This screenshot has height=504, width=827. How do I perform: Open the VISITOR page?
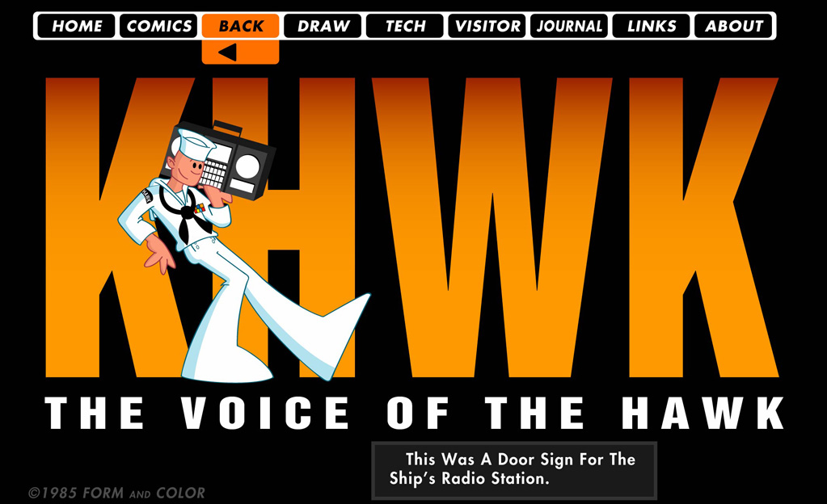(487, 26)
